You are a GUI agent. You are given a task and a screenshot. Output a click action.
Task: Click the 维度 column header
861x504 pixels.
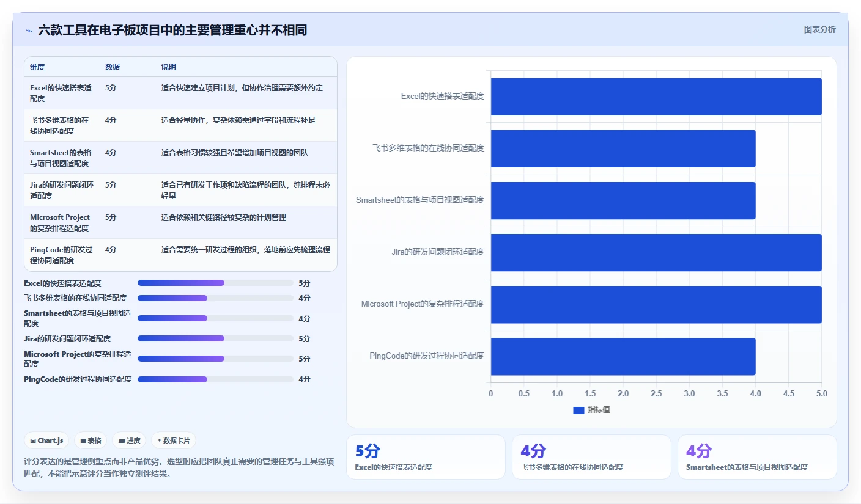(x=37, y=67)
